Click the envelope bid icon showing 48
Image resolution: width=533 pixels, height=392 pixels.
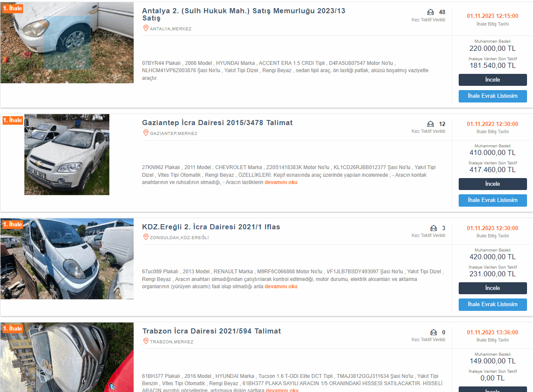click(430, 12)
